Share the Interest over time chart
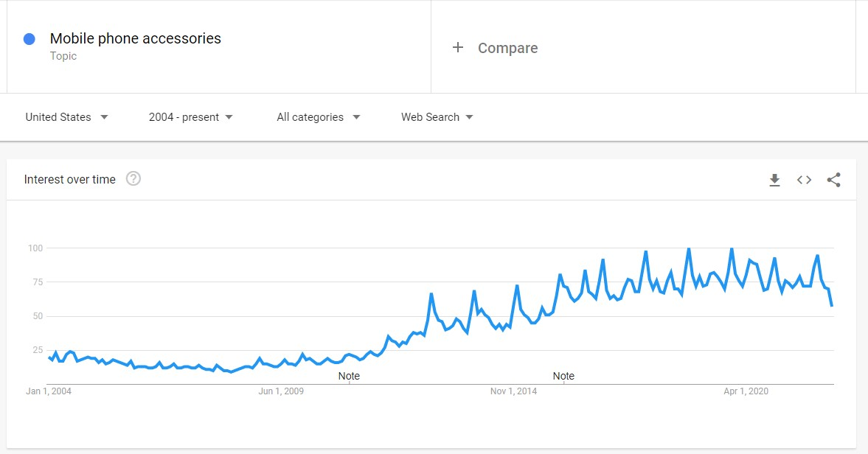This screenshot has height=454, width=868. tap(833, 180)
